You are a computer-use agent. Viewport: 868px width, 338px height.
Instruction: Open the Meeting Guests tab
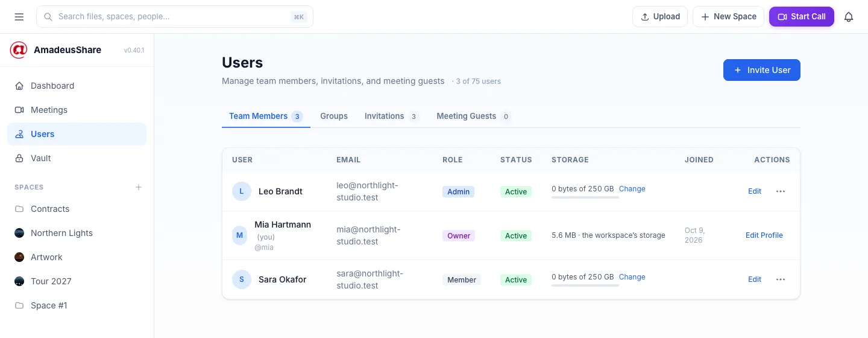click(x=474, y=116)
